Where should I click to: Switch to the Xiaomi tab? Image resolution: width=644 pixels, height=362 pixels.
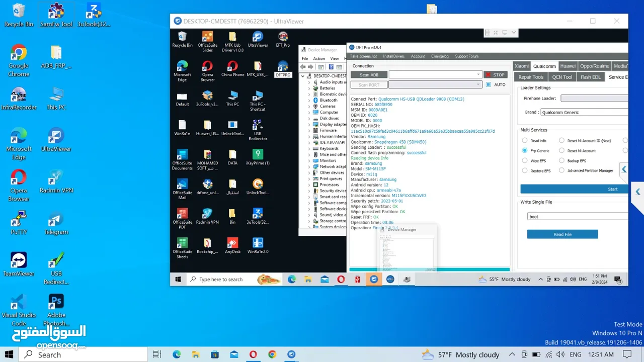tap(521, 66)
